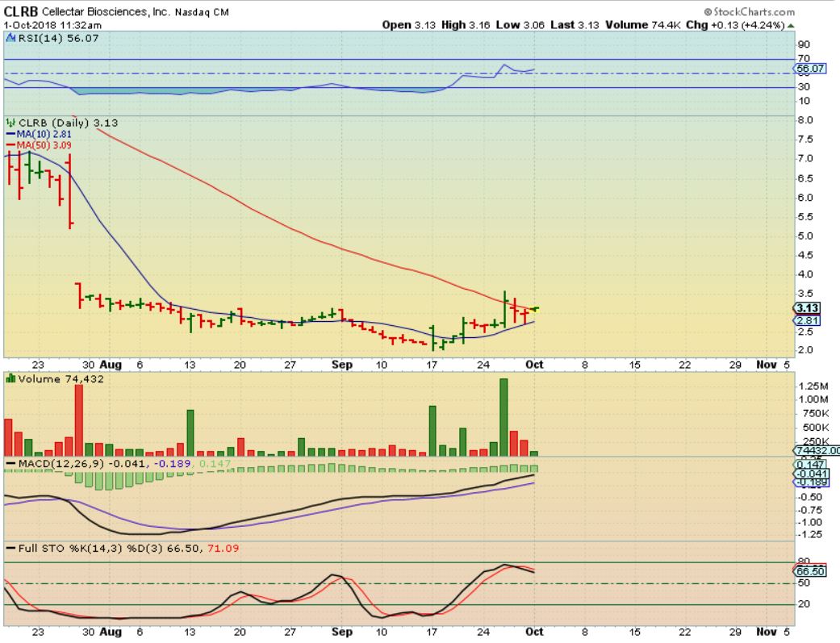840x643 pixels.
Task: Click the red line marker for MA(50)
Action: [10, 145]
